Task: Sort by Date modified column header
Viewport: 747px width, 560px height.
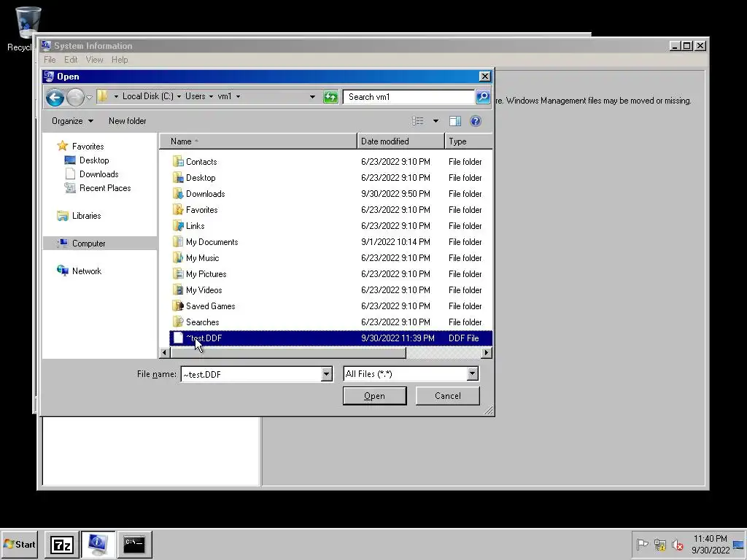Action: click(x=400, y=141)
